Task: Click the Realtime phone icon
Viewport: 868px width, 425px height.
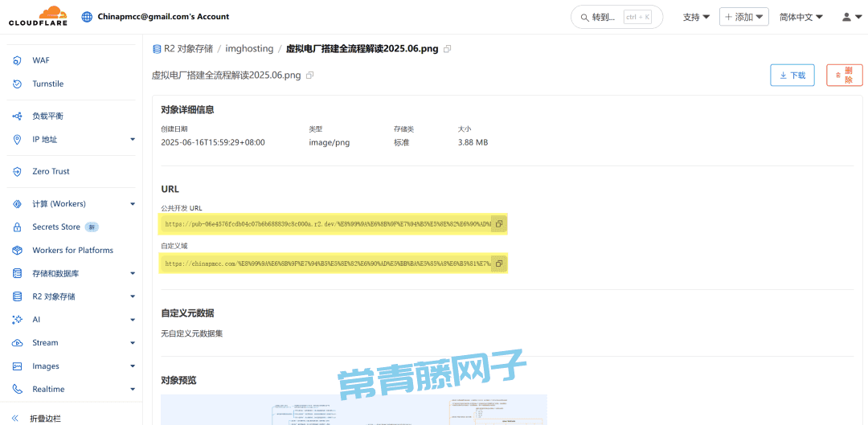Action: (x=17, y=389)
